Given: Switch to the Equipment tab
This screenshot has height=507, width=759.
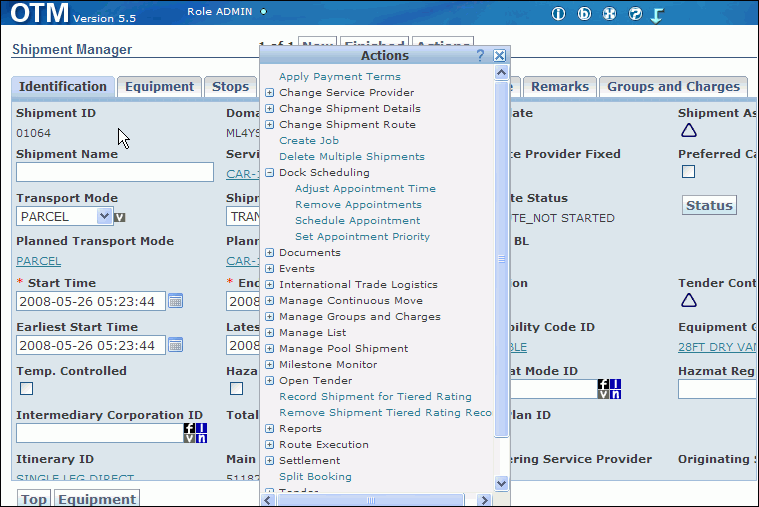Looking at the screenshot, I should tap(159, 87).
